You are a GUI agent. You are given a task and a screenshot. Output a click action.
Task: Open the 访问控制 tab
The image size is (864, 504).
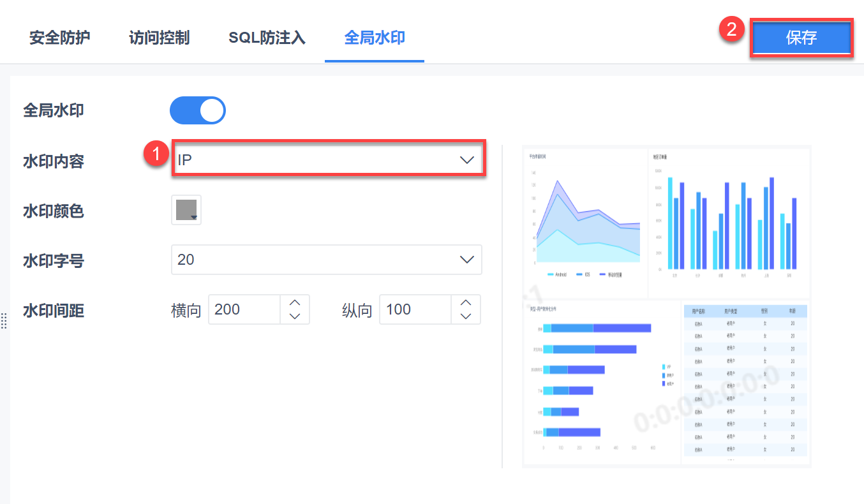point(159,38)
